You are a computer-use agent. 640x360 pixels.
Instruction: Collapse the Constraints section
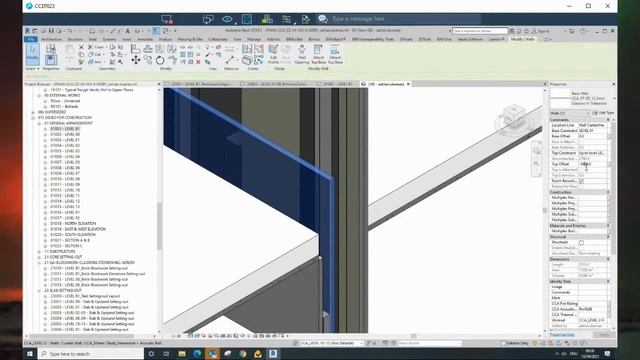(x=608, y=120)
